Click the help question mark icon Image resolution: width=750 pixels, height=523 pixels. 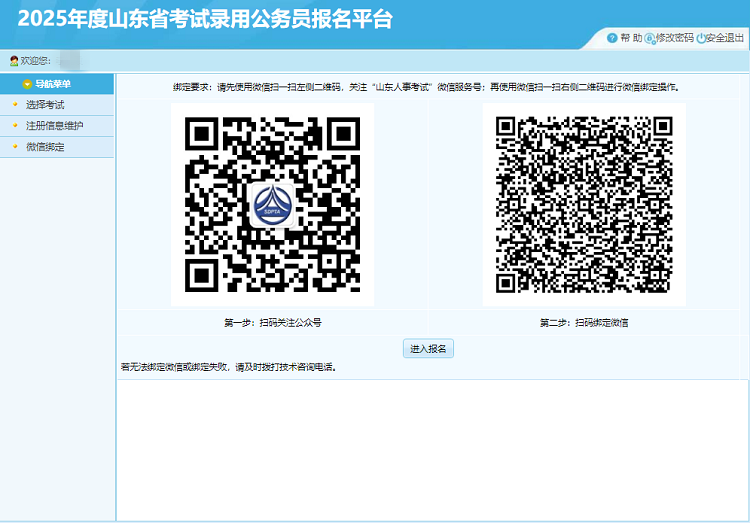[612, 38]
